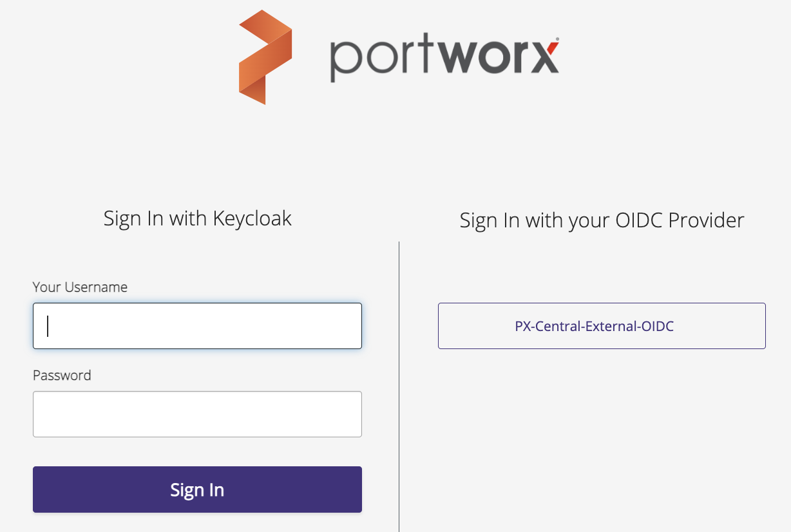The height and width of the screenshot is (532, 791).
Task: Click the registered trademark symbol beside portworx
Action: (557, 39)
